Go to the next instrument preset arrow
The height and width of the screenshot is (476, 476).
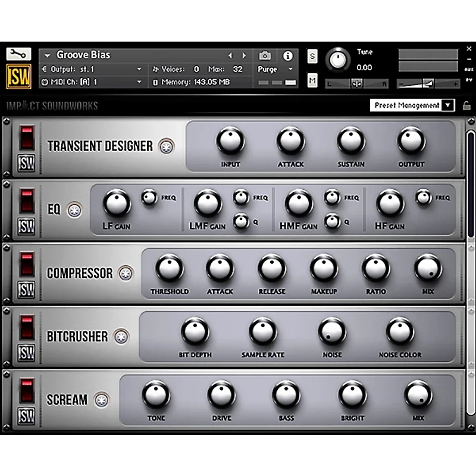point(244,55)
